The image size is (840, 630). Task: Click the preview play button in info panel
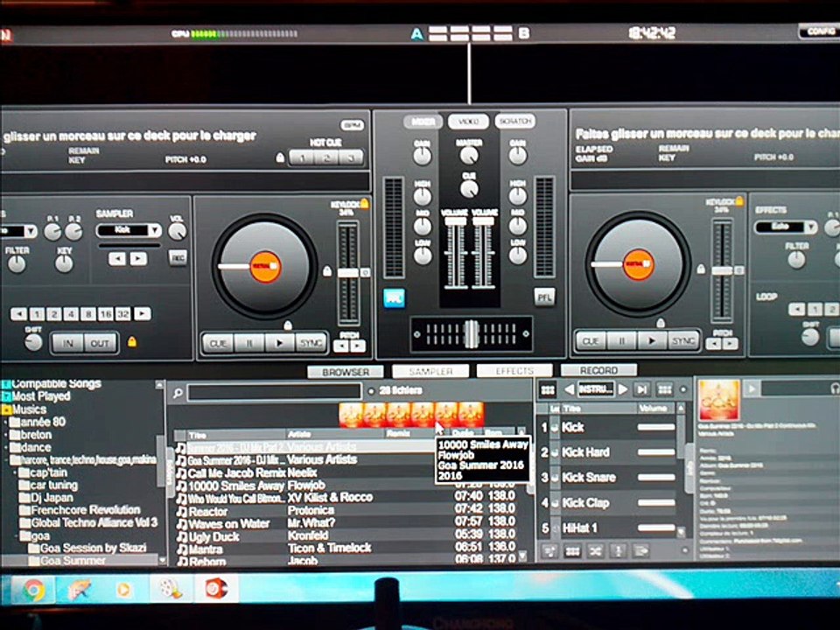pos(752,388)
